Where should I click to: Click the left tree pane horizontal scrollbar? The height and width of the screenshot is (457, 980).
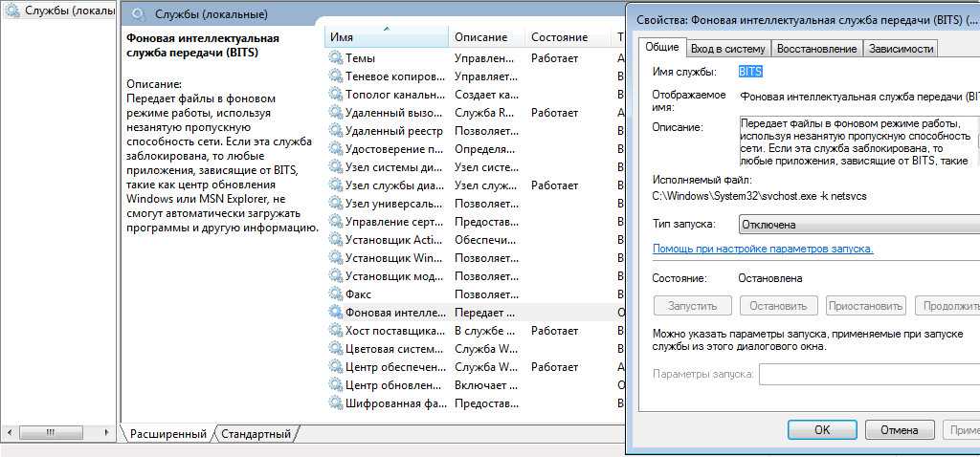coord(58,431)
